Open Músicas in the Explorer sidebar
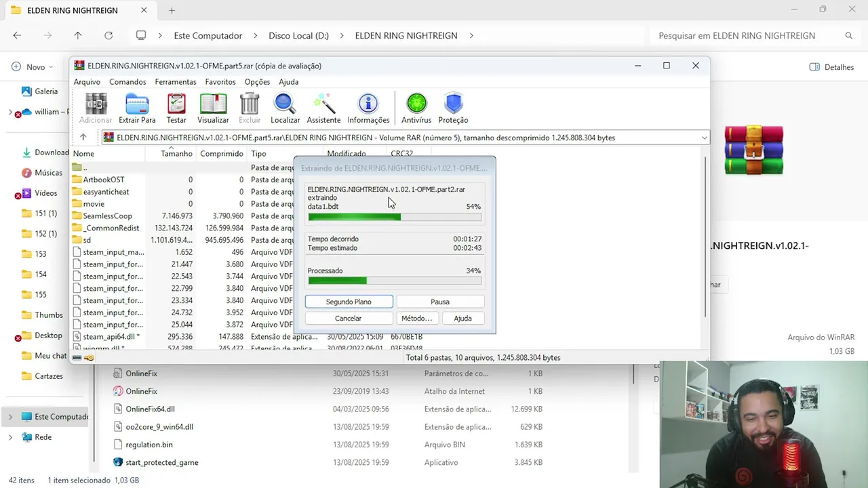The width and height of the screenshot is (868, 488). [x=41, y=173]
